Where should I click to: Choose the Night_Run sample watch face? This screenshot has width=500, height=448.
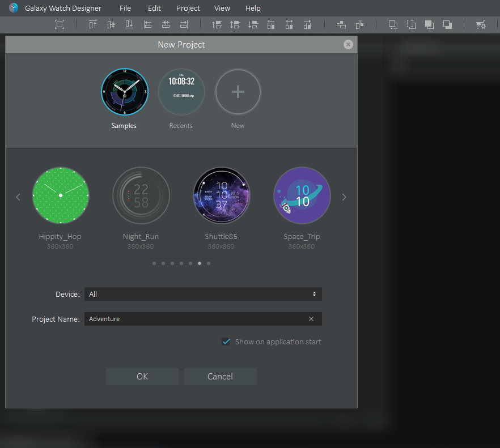point(141,195)
